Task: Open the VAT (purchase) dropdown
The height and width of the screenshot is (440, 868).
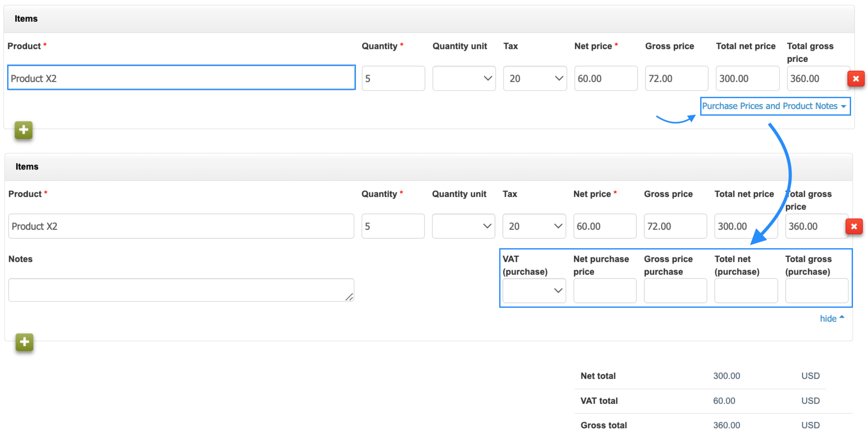Action: pos(534,291)
